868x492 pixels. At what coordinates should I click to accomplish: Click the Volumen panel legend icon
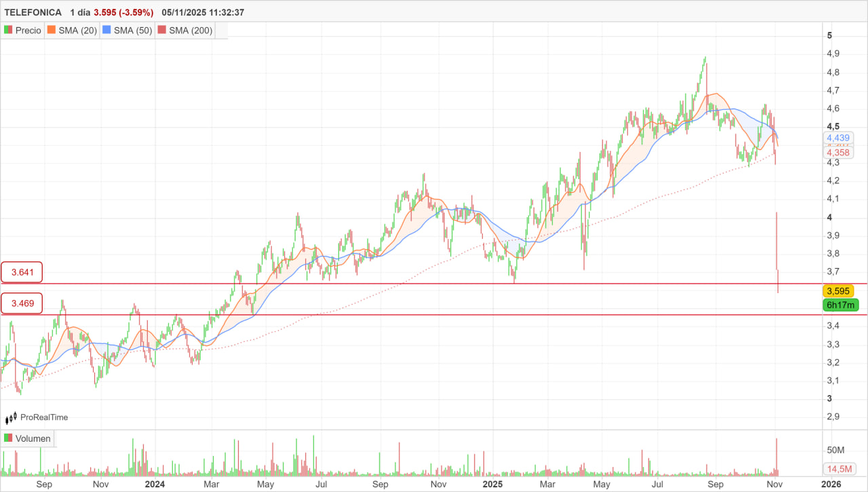tap(8, 438)
